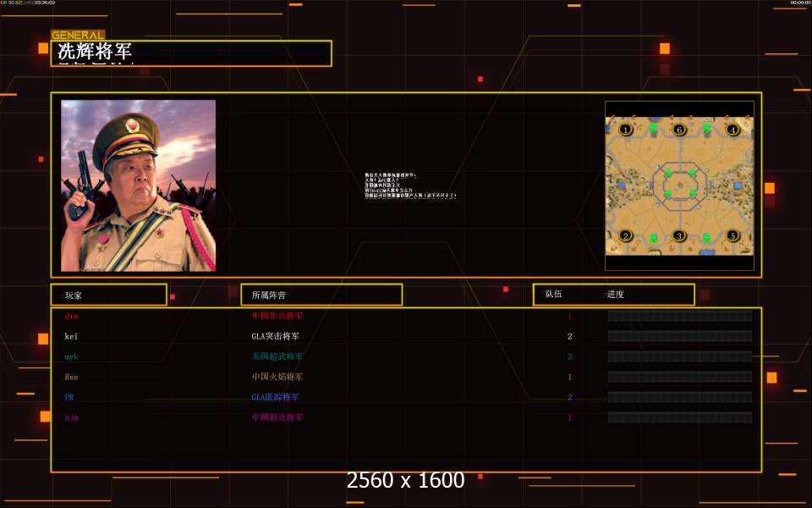Click player kei in the list
The height and width of the screenshot is (508, 812).
[x=71, y=336]
